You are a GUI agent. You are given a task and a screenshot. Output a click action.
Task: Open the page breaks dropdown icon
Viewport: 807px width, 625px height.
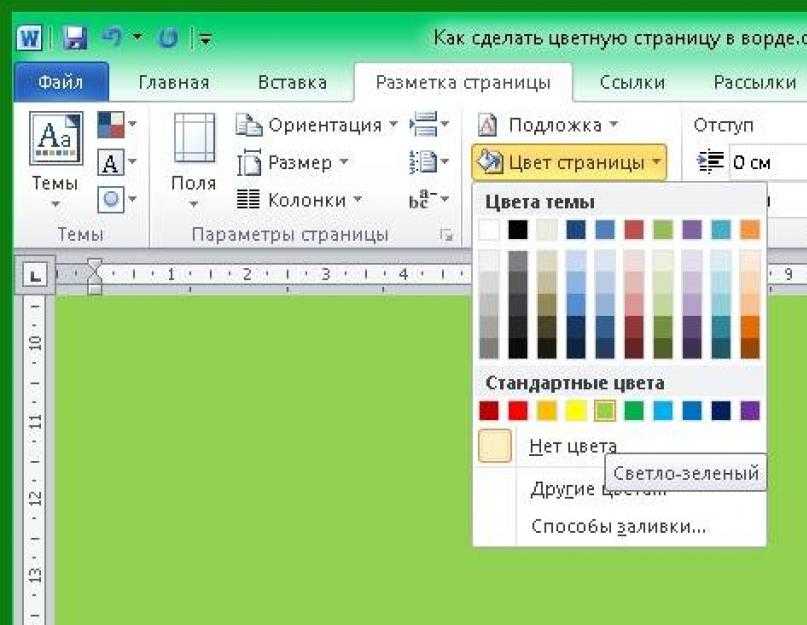pyautogui.click(x=429, y=125)
